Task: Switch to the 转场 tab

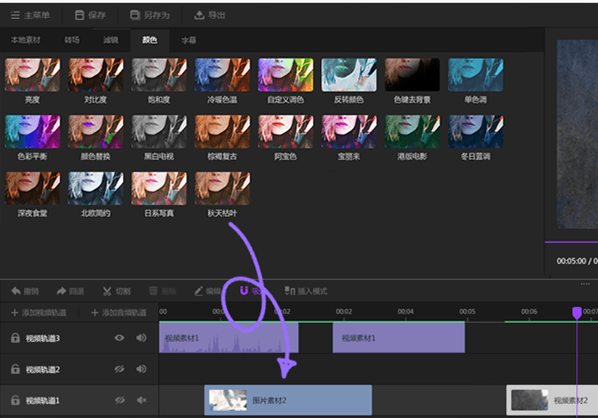Action: [x=72, y=40]
